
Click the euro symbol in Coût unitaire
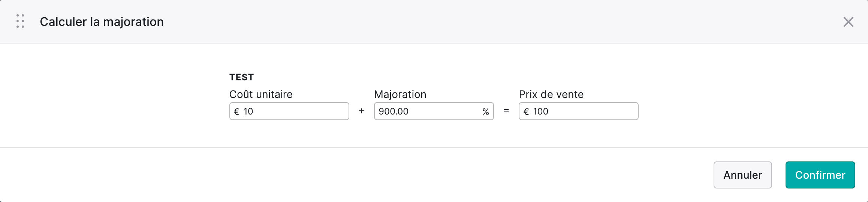236,112
